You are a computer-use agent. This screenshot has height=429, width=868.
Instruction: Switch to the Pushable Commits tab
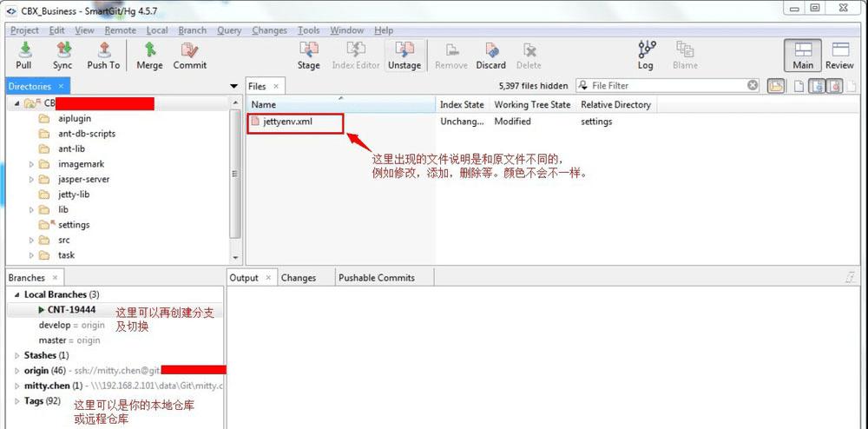377,278
